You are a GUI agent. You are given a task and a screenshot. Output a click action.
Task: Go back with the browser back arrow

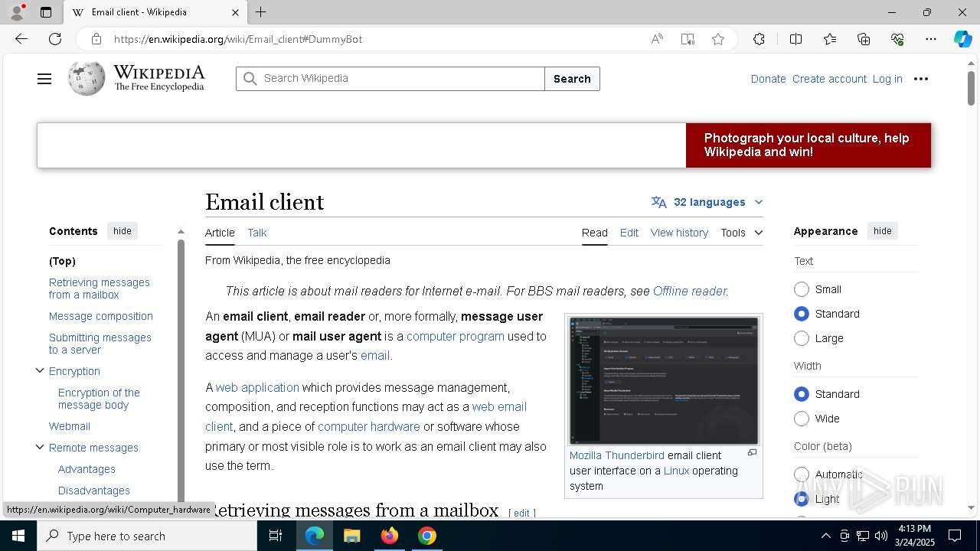pyautogui.click(x=21, y=39)
